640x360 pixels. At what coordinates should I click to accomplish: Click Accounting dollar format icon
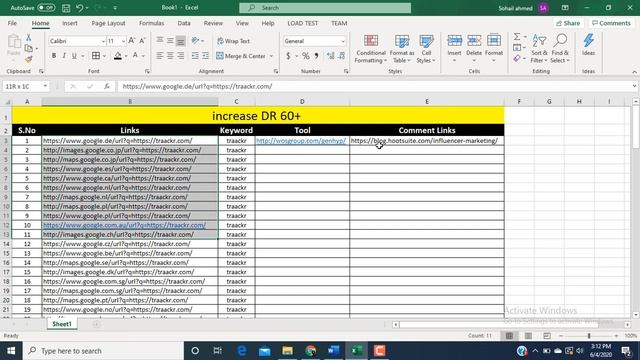click(x=288, y=56)
